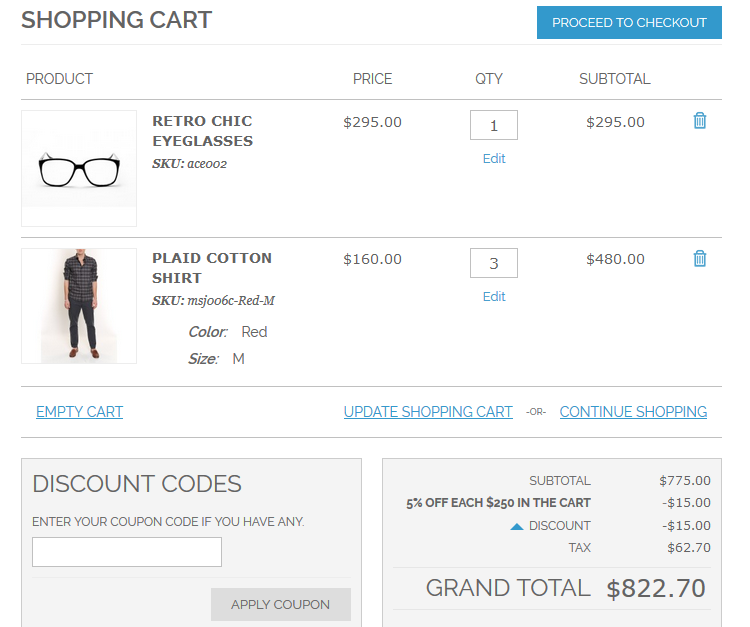Follow the Continue Shopping link
750x627 pixels.
(633, 412)
